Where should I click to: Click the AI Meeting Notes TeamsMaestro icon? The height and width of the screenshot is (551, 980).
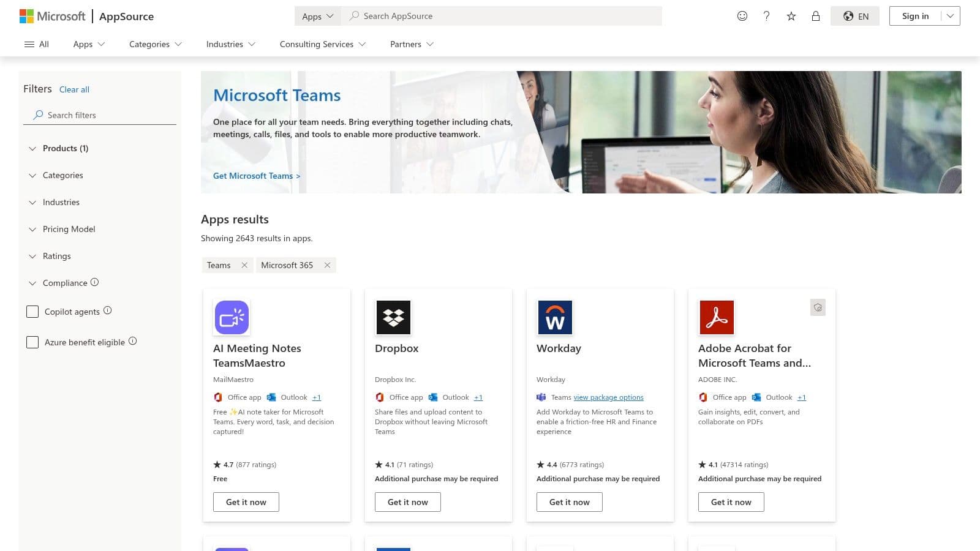tap(232, 317)
